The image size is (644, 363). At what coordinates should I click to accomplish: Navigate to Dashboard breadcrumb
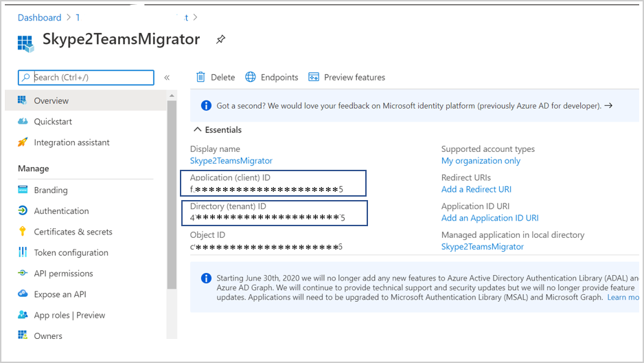tap(39, 17)
